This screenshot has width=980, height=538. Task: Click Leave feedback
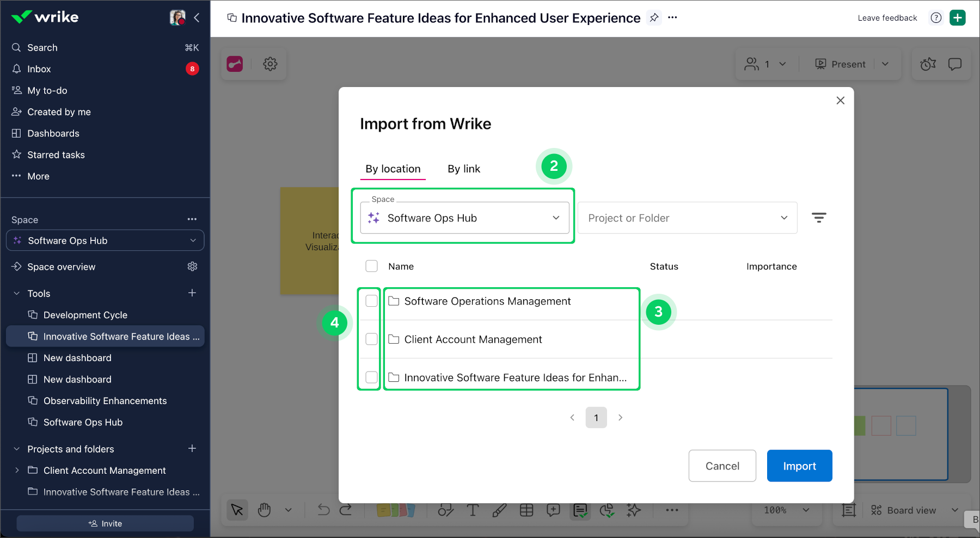(x=887, y=18)
